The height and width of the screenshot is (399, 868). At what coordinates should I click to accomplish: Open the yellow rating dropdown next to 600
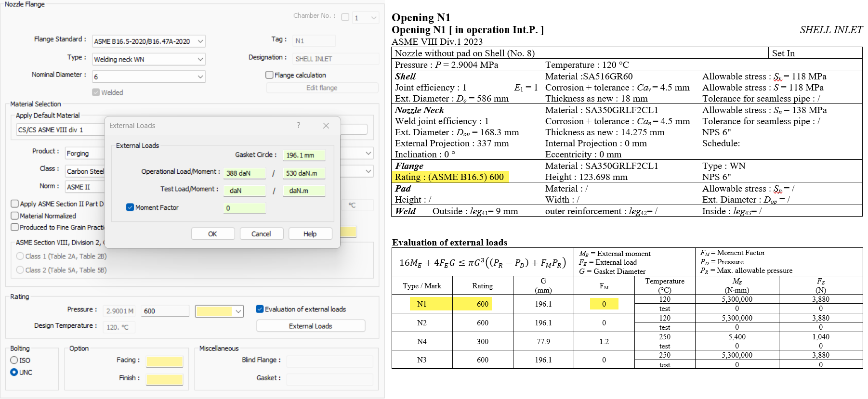219,311
